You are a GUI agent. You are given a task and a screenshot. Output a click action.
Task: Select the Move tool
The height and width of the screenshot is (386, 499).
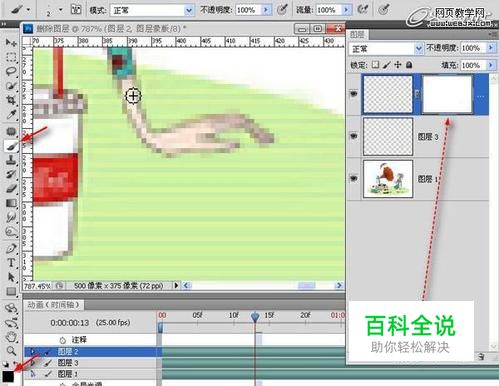pyautogui.click(x=11, y=43)
